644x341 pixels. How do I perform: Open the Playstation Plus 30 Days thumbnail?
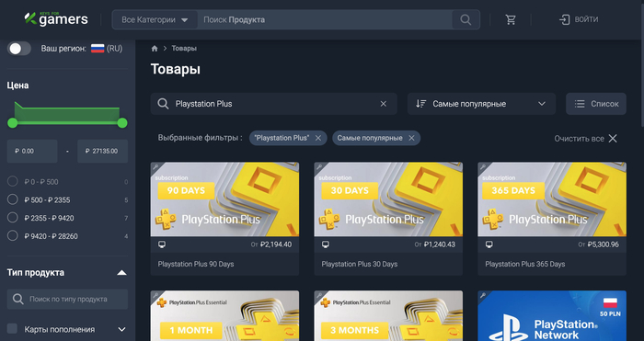click(388, 199)
